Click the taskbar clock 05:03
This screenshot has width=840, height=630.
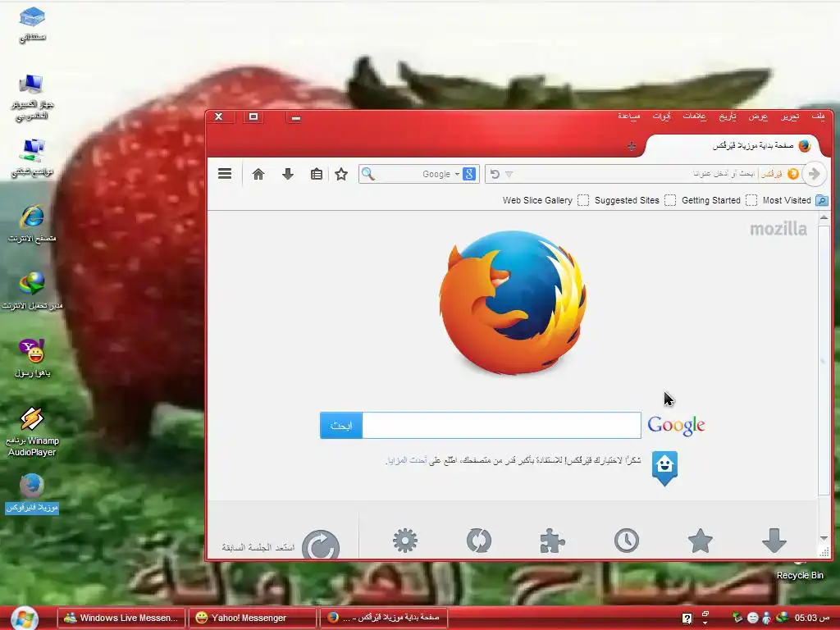811,618
